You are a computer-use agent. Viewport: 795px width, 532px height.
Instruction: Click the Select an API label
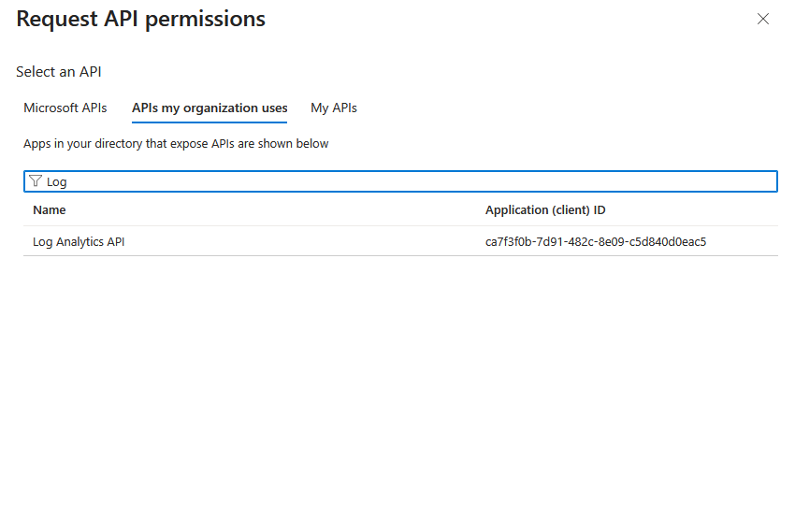coord(59,72)
